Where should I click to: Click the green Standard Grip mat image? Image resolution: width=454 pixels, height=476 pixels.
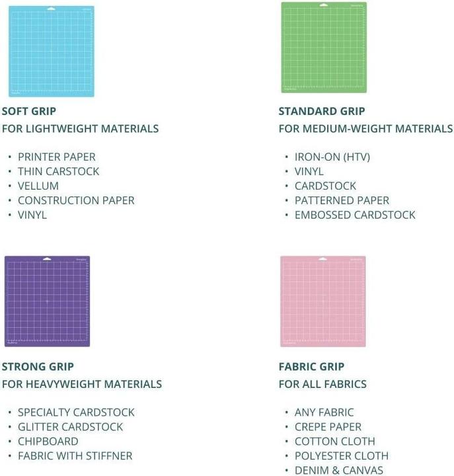324,48
